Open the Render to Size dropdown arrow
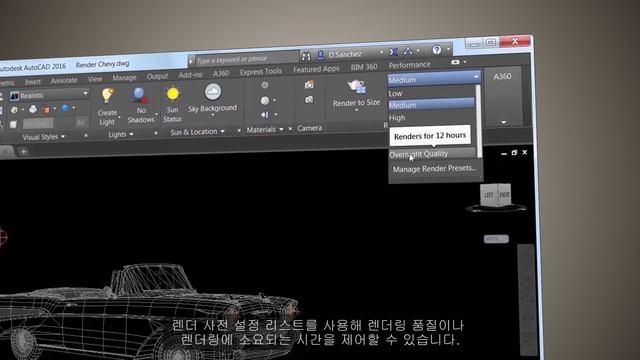This screenshot has width=640, height=360. 356,110
